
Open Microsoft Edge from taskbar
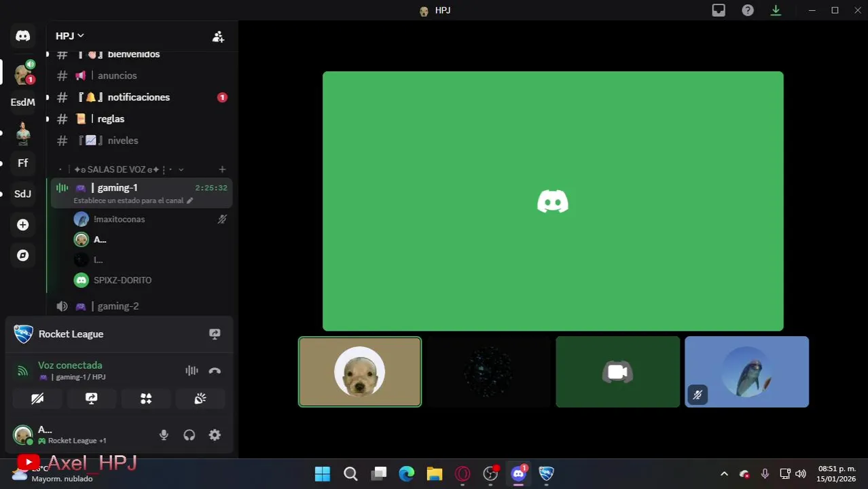406,473
